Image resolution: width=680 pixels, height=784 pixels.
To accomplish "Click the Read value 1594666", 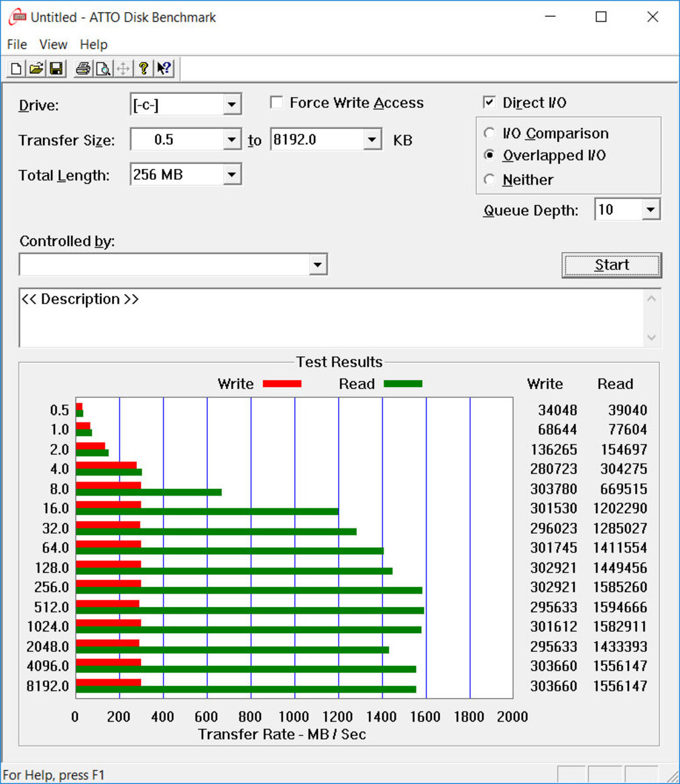I will (620, 607).
